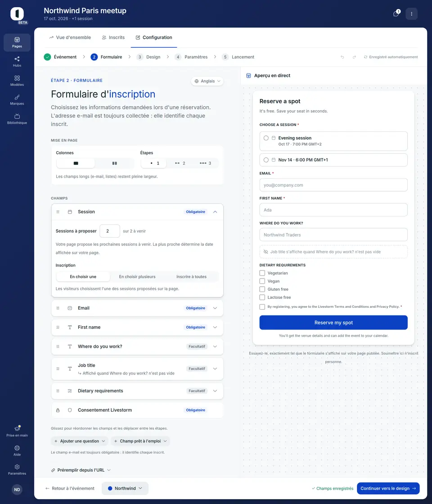432x504 pixels.
Task: Grab the Email field drag handle
Action: click(58, 308)
